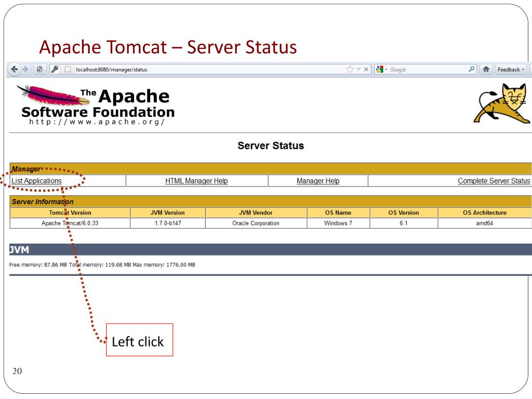Click the key icon beside address bar
532x399 pixels.
tap(55, 69)
